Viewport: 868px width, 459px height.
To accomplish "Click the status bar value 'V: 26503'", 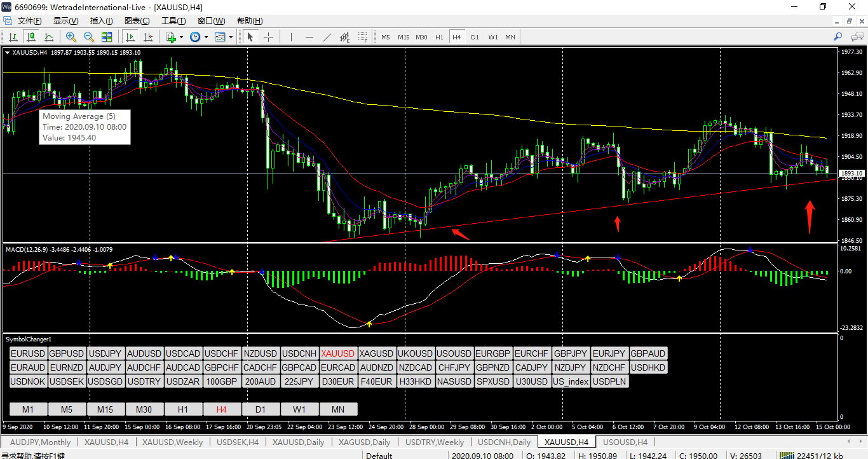I will (x=745, y=455).
